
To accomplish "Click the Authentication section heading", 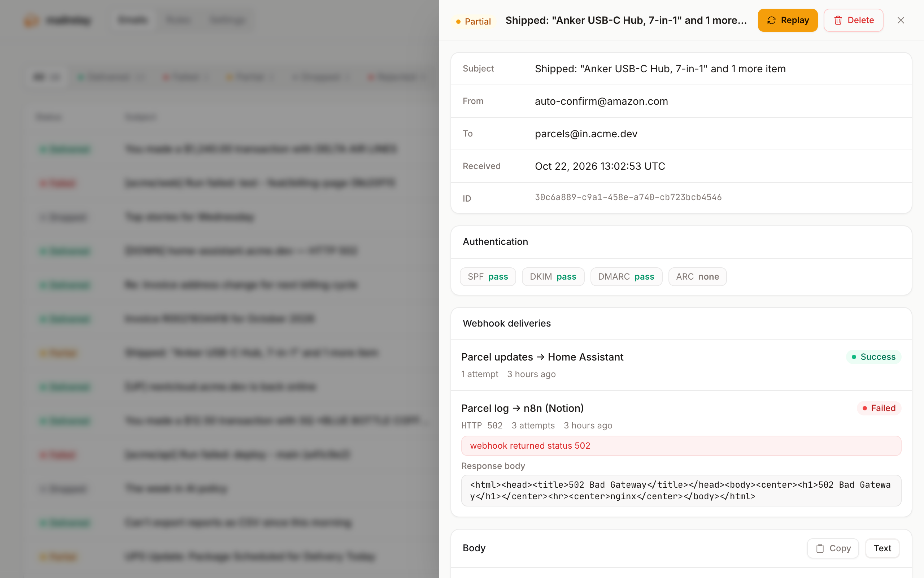I will (495, 242).
